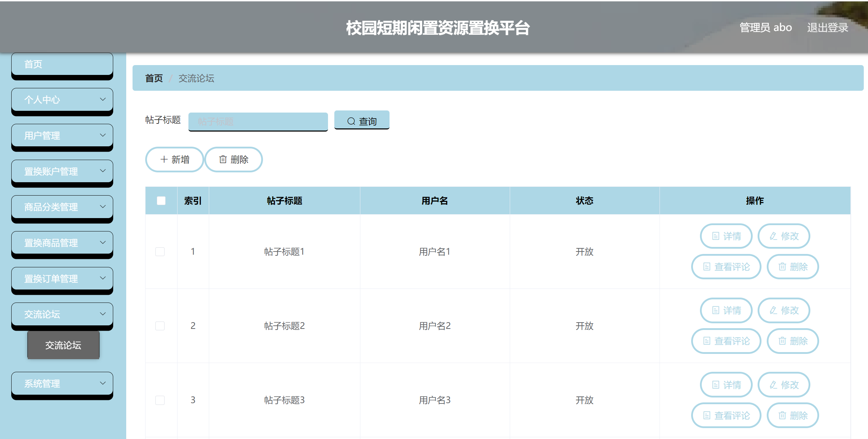868x439 pixels.
Task: Click the magnifier icon in 查询 button
Action: point(351,121)
